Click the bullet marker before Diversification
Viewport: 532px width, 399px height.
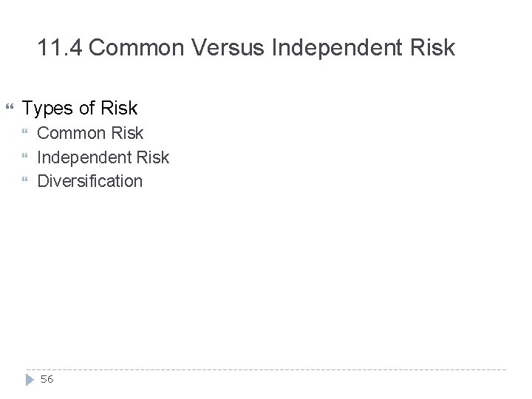click(x=27, y=181)
